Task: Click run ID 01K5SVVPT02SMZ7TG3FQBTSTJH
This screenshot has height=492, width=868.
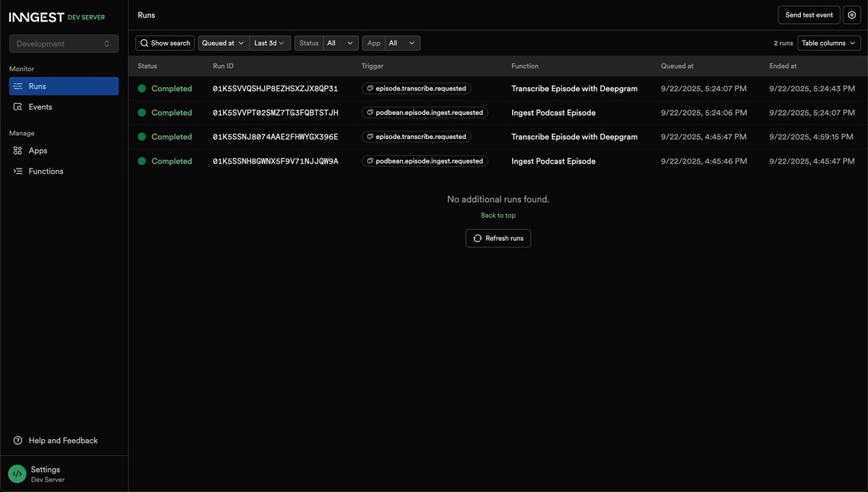Action: pyautogui.click(x=276, y=113)
